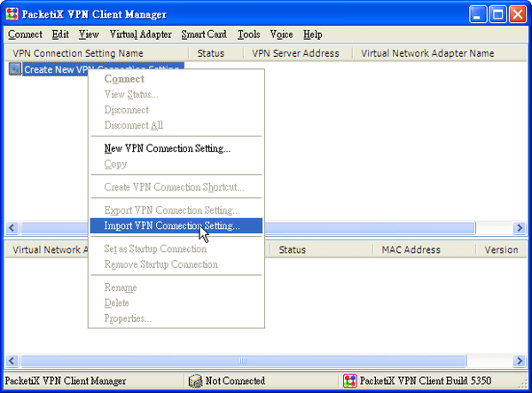This screenshot has height=393, width=532.
Task: Minimize the PacketiX VPN Client Manager window
Action: point(478,14)
